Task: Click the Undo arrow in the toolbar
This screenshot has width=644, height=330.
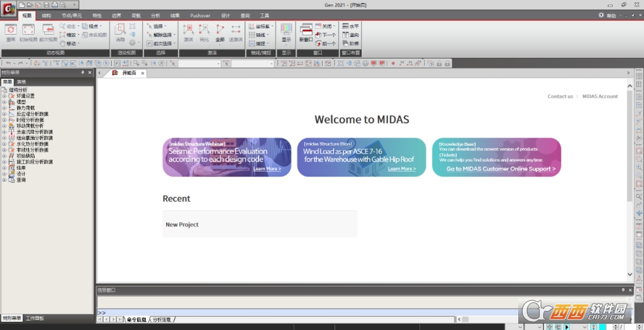Action: coord(8,63)
